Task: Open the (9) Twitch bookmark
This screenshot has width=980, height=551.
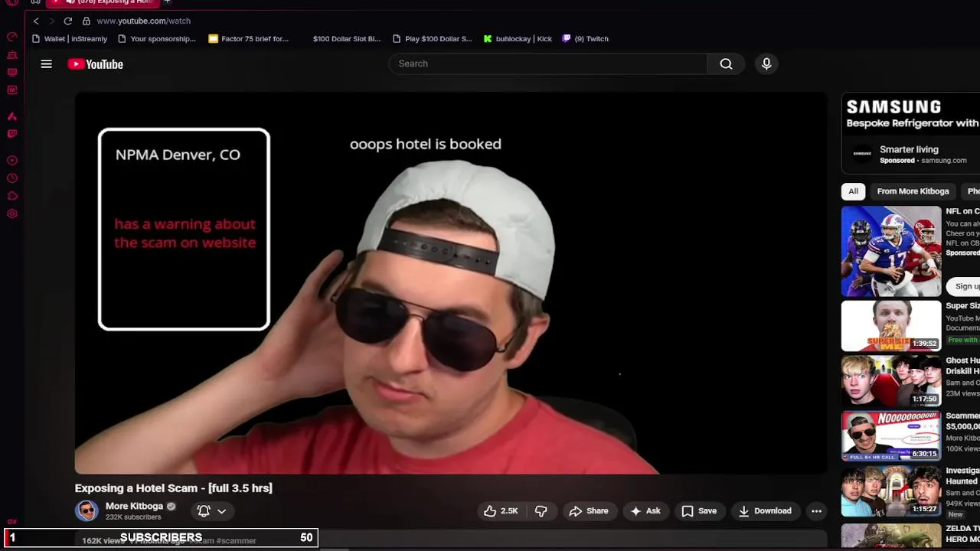Action: tap(586, 39)
